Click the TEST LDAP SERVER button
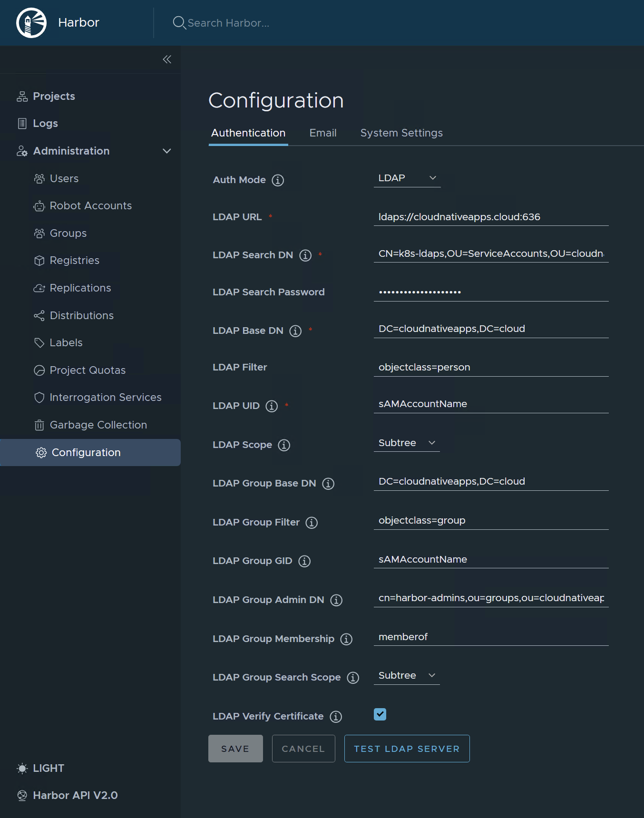The width and height of the screenshot is (644, 818). [407, 749]
